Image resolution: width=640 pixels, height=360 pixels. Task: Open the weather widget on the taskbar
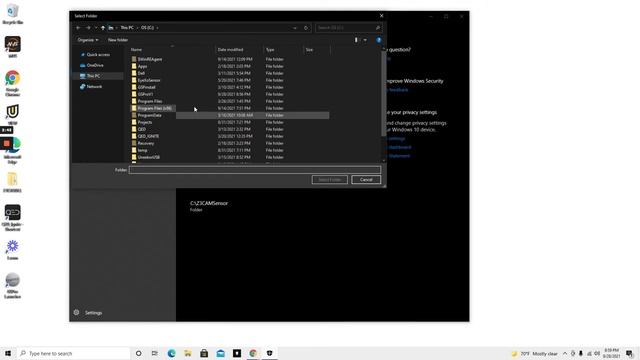coord(535,353)
